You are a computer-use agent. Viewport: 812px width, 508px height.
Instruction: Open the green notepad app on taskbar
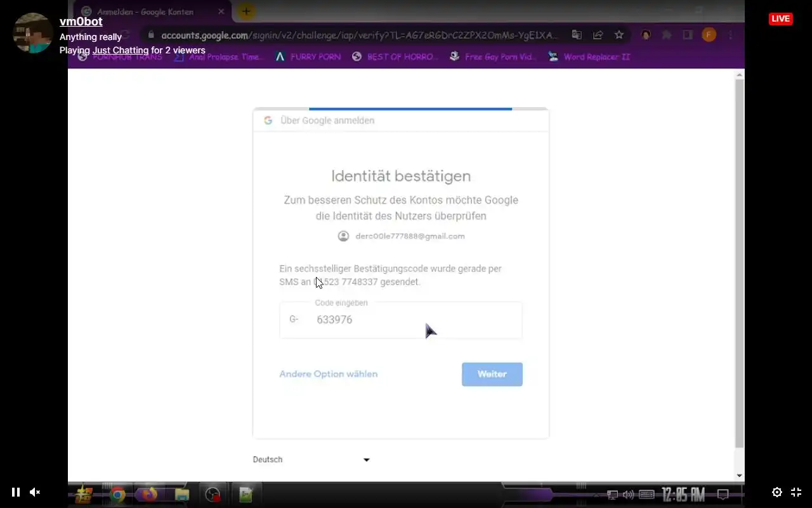pos(246,494)
